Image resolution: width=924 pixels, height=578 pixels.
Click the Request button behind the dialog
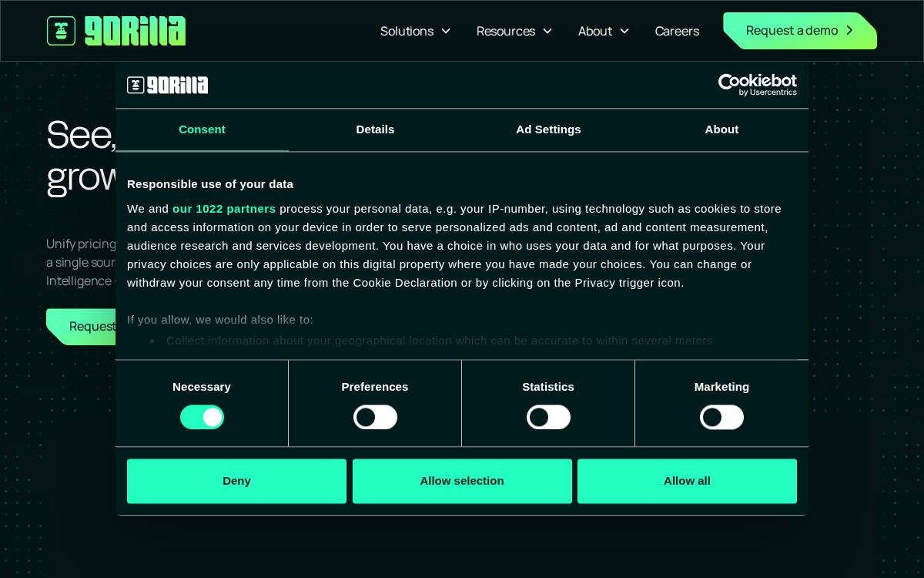(81, 327)
